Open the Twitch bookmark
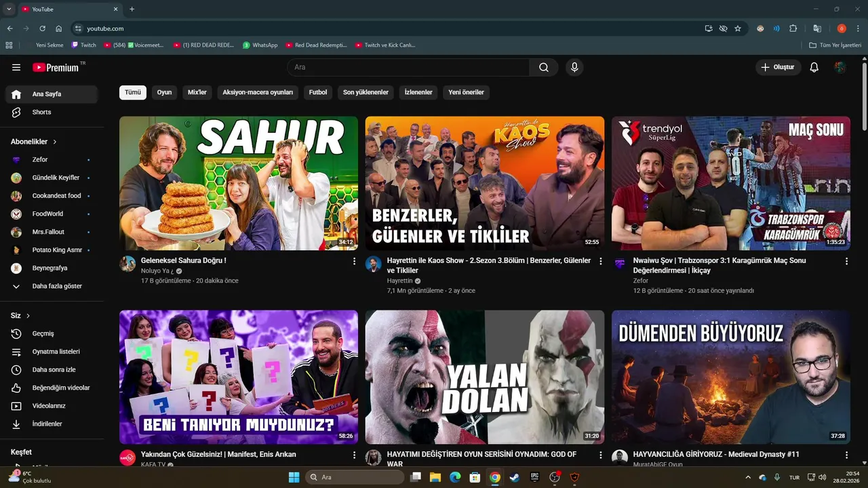This screenshot has width=868, height=488. tap(84, 45)
